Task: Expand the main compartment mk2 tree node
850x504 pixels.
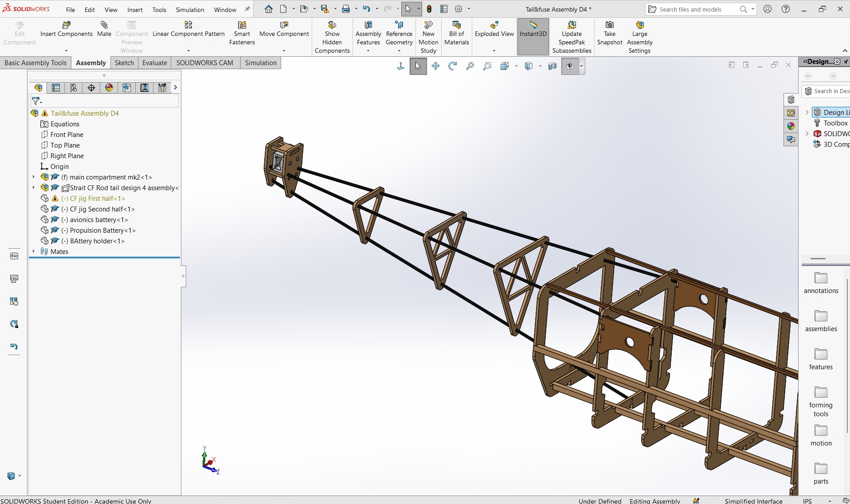Action: (34, 177)
